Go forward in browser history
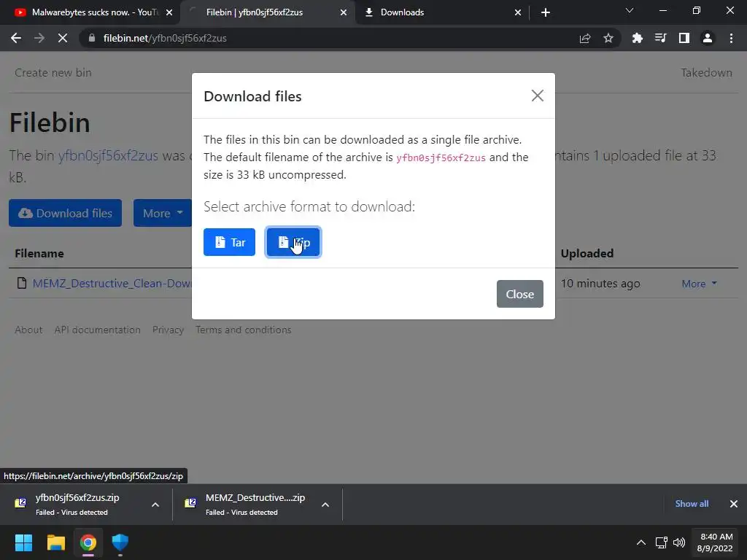 39,38
